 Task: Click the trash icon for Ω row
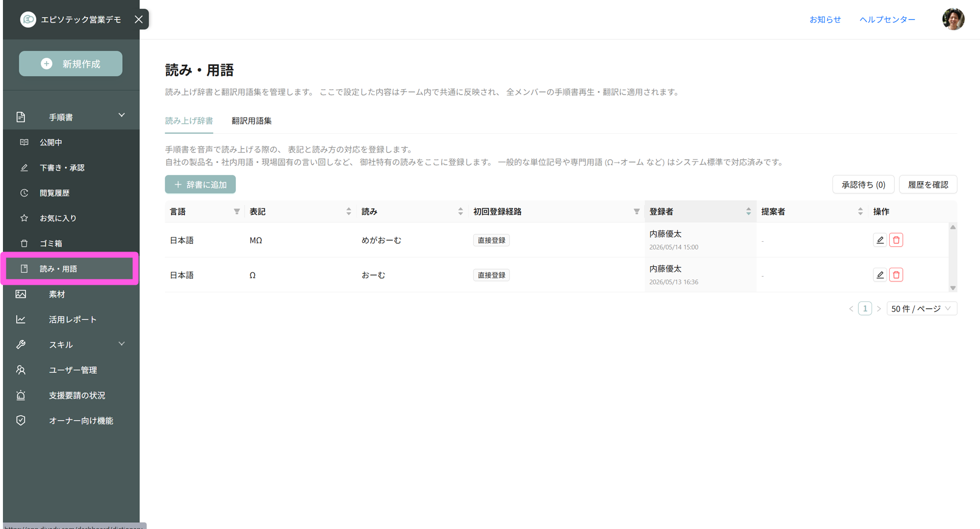click(x=896, y=275)
